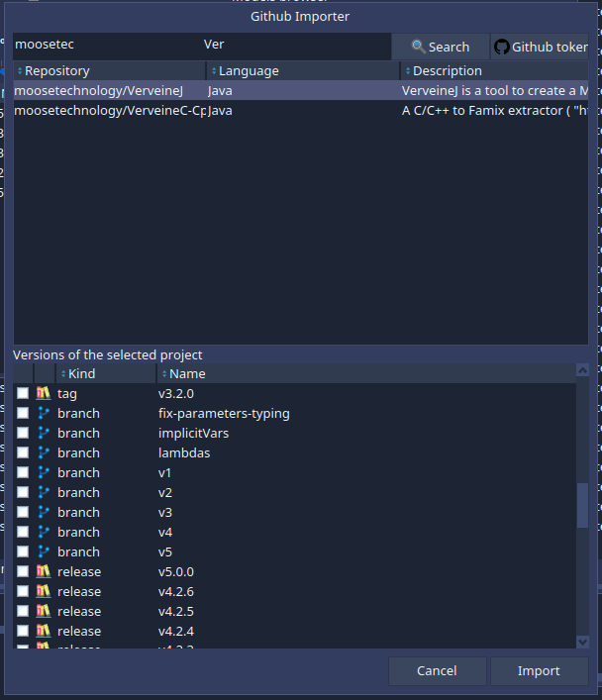
Task: Check the v3.2.0 tag checkbox
Action: click(23, 393)
